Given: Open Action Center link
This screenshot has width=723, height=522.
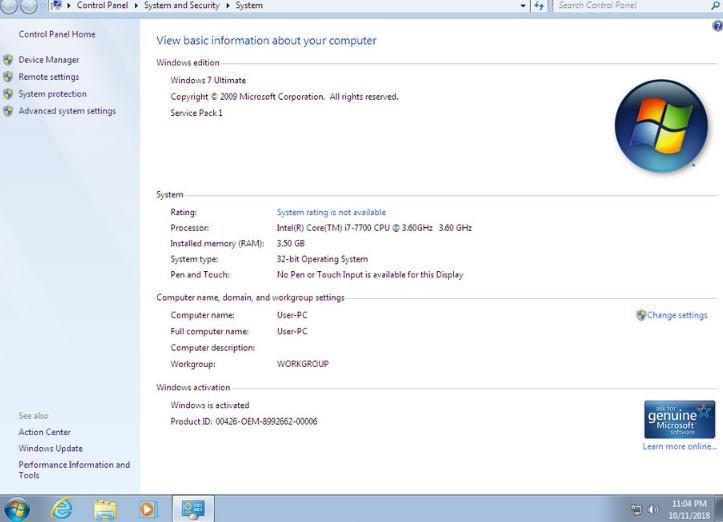Looking at the screenshot, I should [x=45, y=432].
